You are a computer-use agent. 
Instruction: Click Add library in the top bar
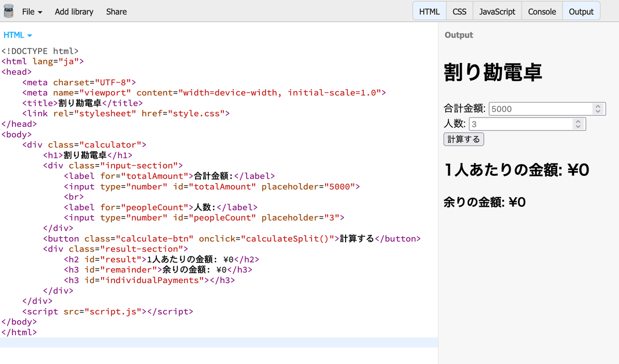(x=74, y=11)
